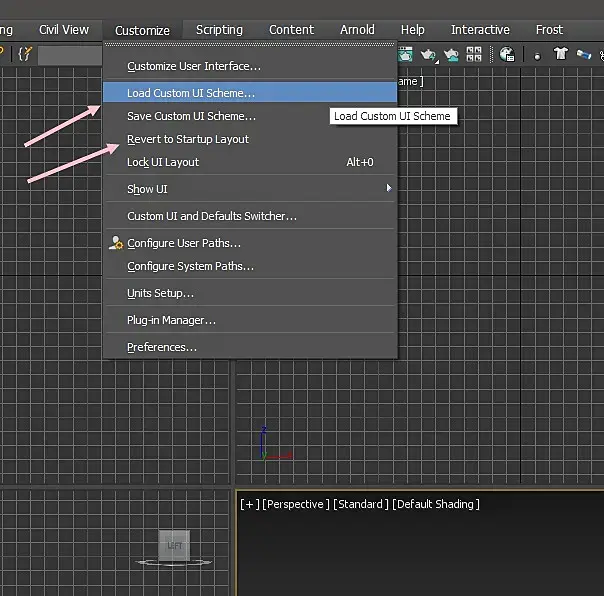
Task: Open the Perspective viewport view dropdown
Action: tap(293, 504)
